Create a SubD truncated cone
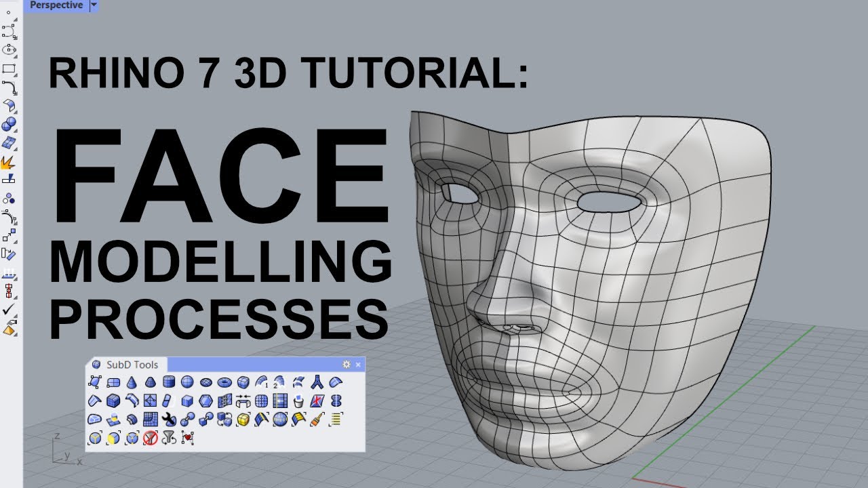Screen dimensions: 868x488 coord(151,382)
